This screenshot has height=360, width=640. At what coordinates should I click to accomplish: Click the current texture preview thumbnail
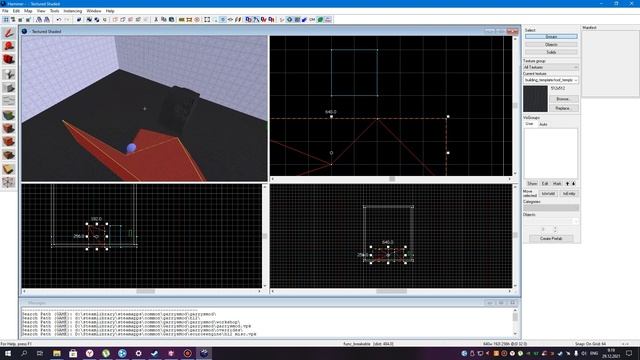(x=535, y=99)
